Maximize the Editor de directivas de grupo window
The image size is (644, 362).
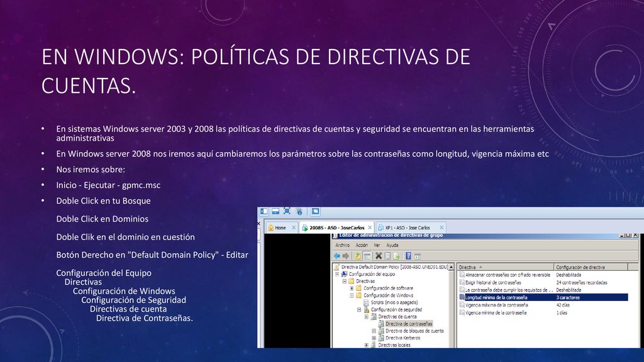click(628, 236)
